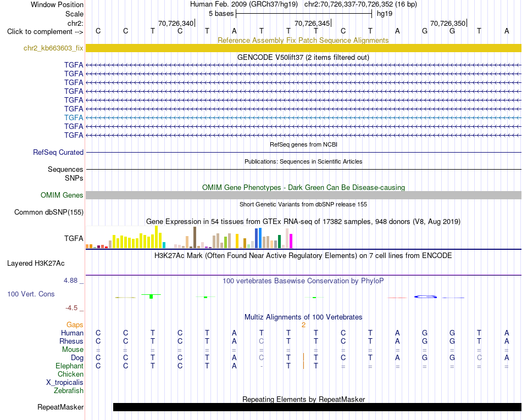Click the 70,726,350 coordinate marker
522x420 pixels.
click(x=448, y=23)
